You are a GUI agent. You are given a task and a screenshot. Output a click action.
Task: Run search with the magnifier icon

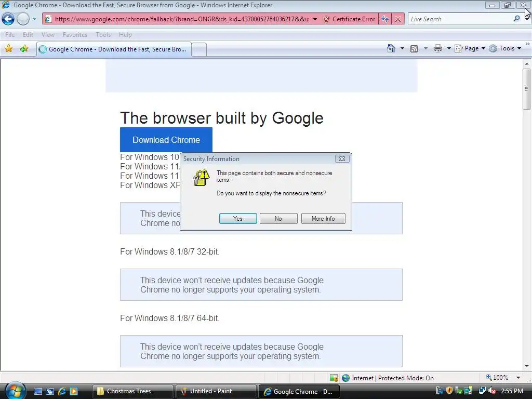[516, 19]
